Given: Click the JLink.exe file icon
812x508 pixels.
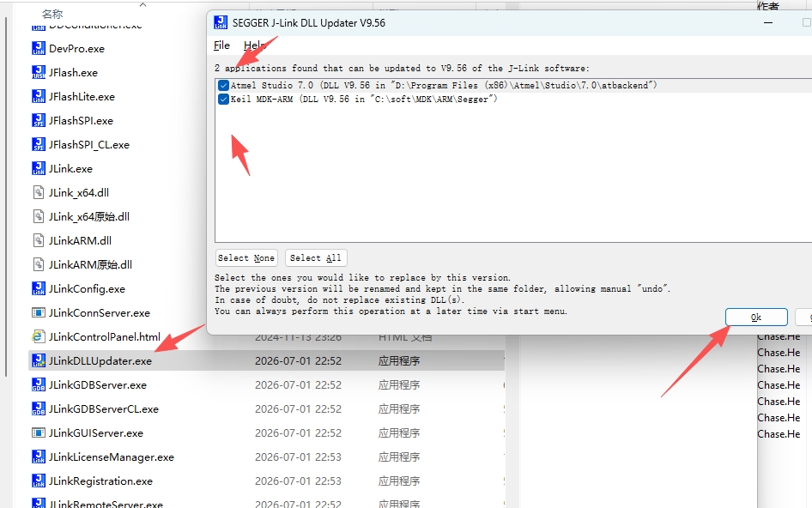Looking at the screenshot, I should (39, 168).
